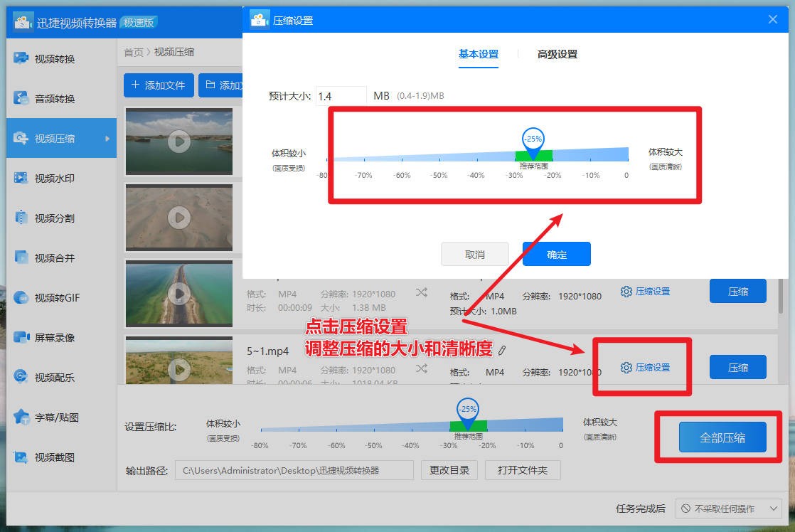Start compressing everything via 全部压缩

pyautogui.click(x=722, y=439)
